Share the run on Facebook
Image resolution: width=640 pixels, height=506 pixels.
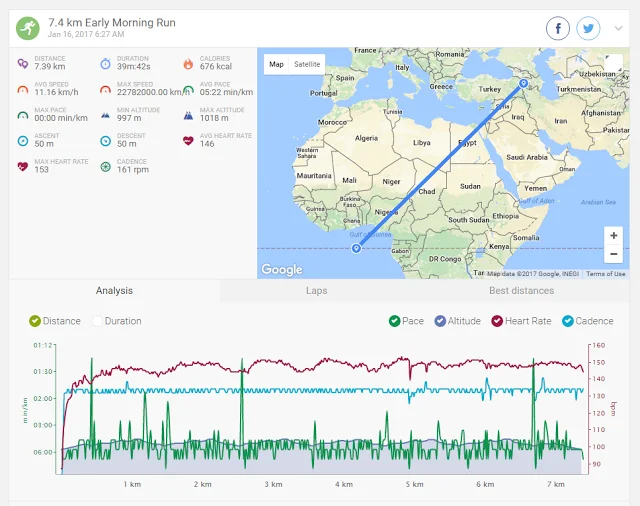(558, 29)
